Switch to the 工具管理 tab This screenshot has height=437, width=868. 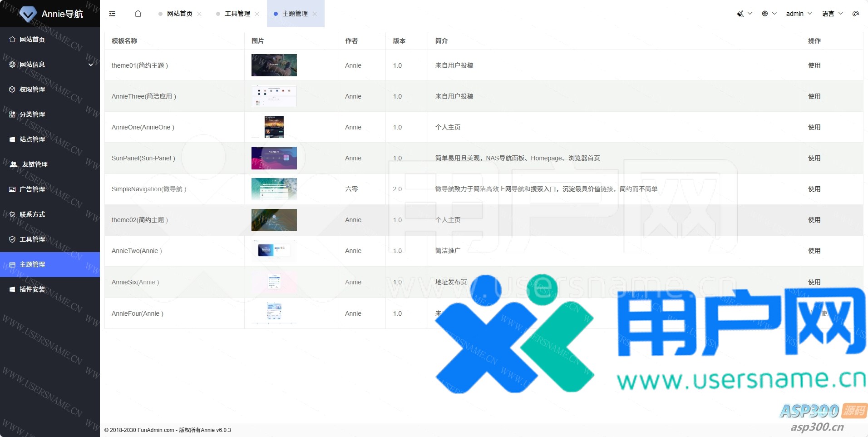pyautogui.click(x=237, y=14)
